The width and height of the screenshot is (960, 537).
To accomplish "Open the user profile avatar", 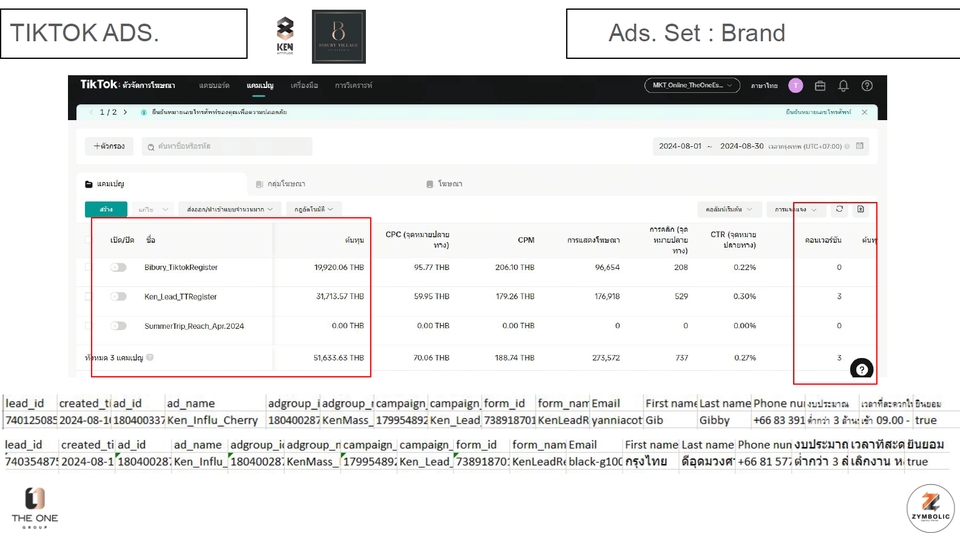I will point(795,86).
